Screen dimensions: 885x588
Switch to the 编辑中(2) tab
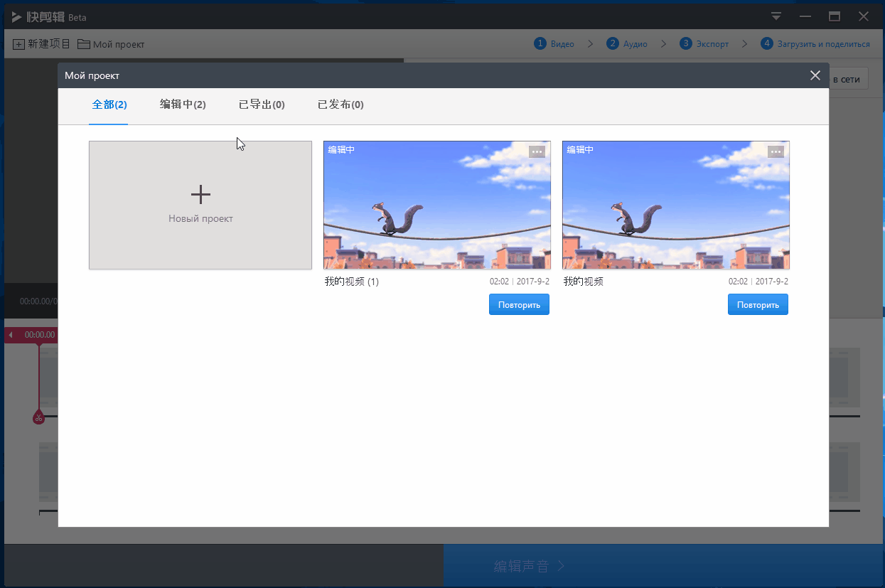coord(183,105)
